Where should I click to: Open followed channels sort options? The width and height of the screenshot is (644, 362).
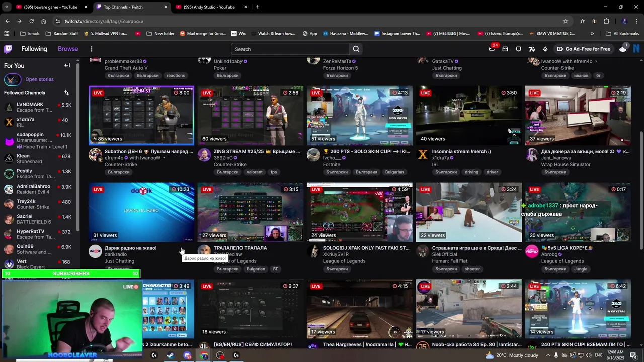tap(66, 93)
